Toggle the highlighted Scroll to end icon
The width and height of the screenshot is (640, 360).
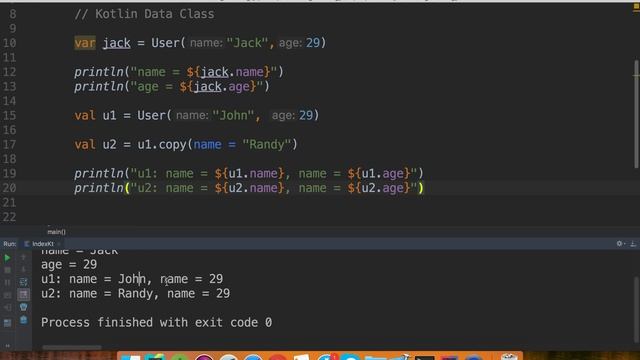[x=23, y=294]
